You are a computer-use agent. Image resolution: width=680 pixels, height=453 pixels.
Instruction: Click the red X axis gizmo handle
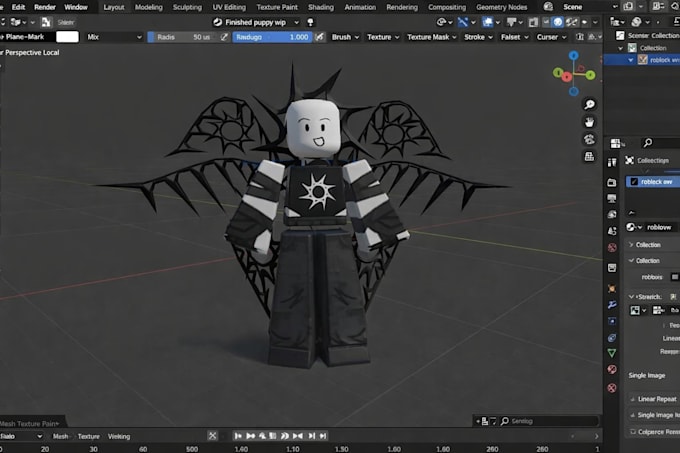point(567,78)
